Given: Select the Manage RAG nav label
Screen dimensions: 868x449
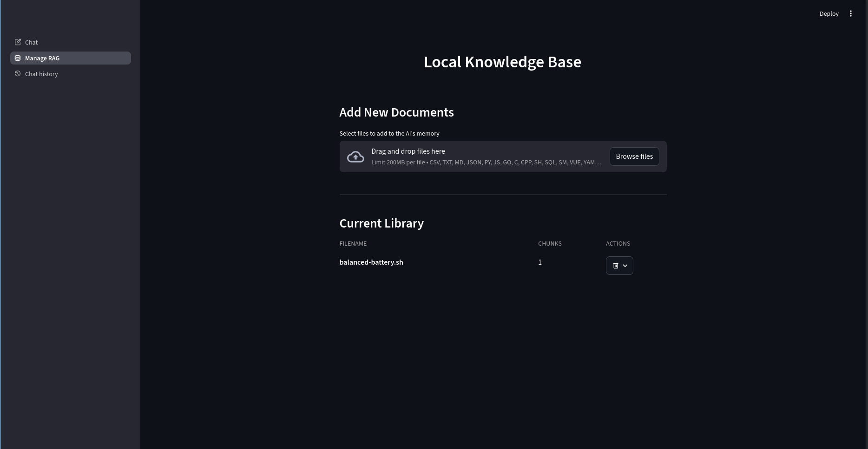Looking at the screenshot, I should [42, 58].
